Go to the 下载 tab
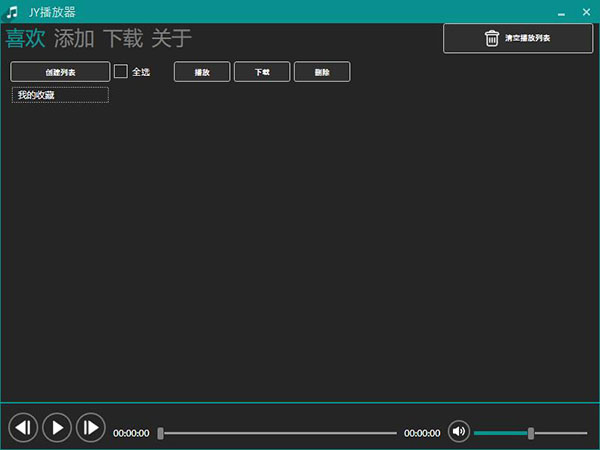Viewport: 600px width, 450px height. pos(123,38)
